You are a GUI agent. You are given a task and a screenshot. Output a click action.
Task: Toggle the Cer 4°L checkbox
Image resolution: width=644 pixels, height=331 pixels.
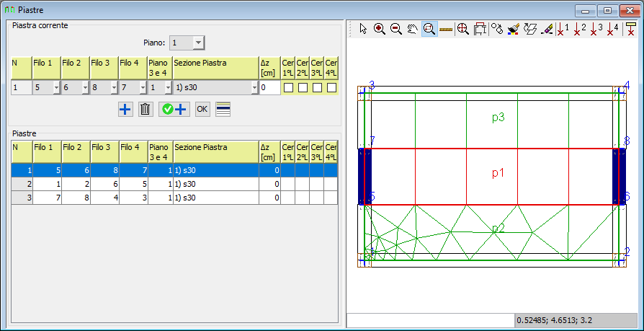coord(331,87)
